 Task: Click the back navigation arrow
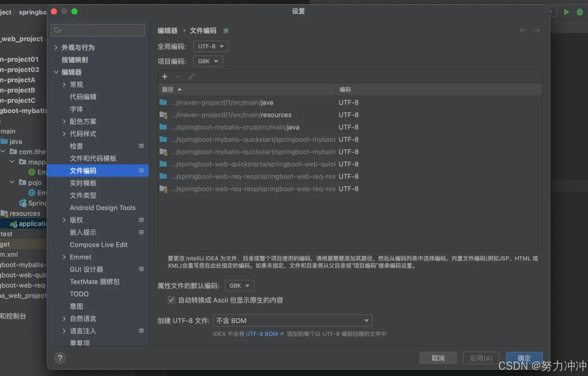[523, 31]
